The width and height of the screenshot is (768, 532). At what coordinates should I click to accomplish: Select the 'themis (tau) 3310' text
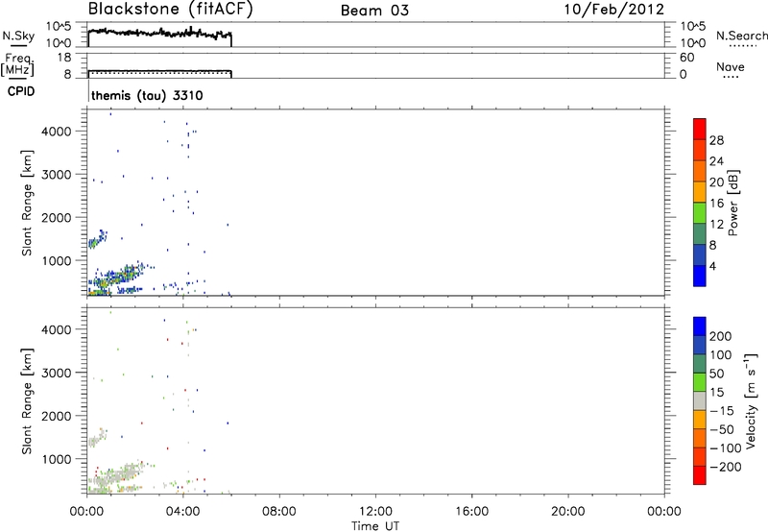pos(147,95)
